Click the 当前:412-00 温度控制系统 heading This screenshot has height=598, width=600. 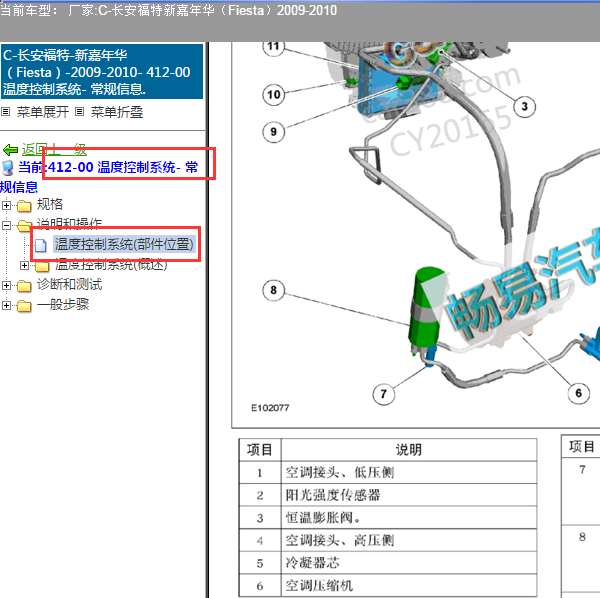108,167
